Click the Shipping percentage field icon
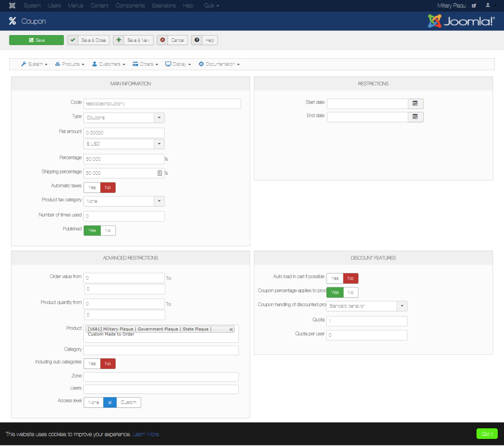 [x=160, y=173]
